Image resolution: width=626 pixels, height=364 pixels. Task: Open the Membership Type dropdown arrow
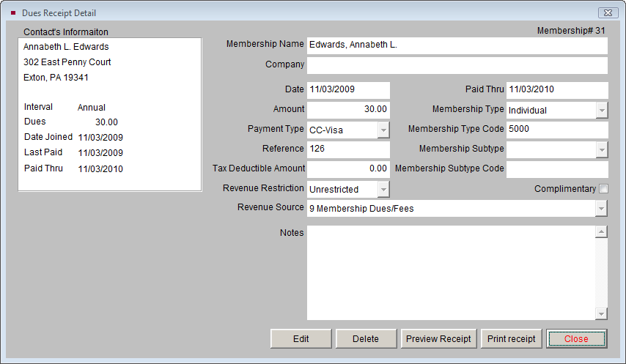tap(602, 111)
